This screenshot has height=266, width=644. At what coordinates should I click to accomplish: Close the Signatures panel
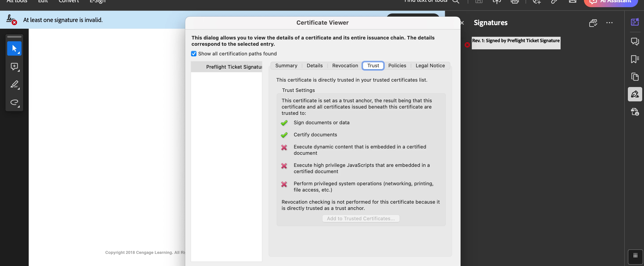[462, 23]
